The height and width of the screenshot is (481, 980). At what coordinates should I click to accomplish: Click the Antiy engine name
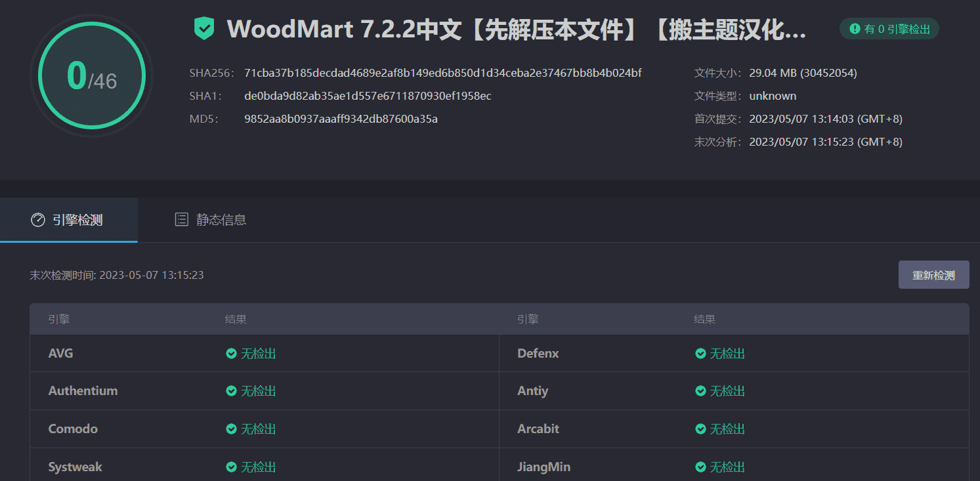533,391
